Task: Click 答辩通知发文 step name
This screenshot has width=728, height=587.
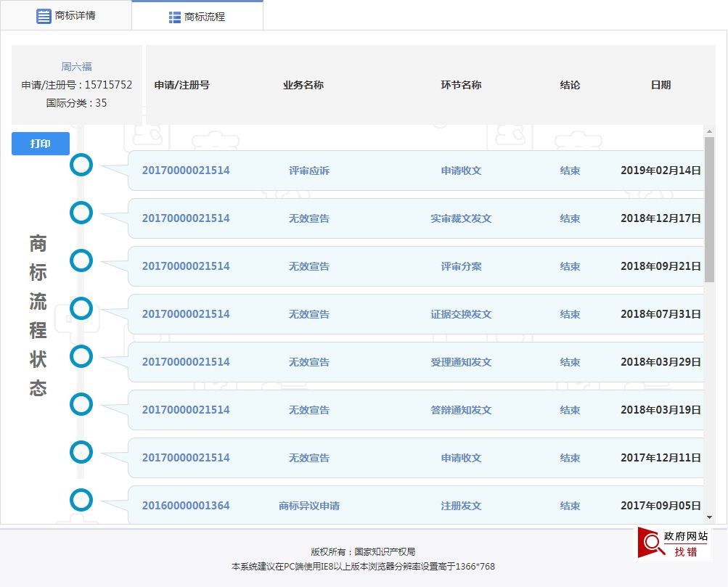Action: pyautogui.click(x=461, y=410)
